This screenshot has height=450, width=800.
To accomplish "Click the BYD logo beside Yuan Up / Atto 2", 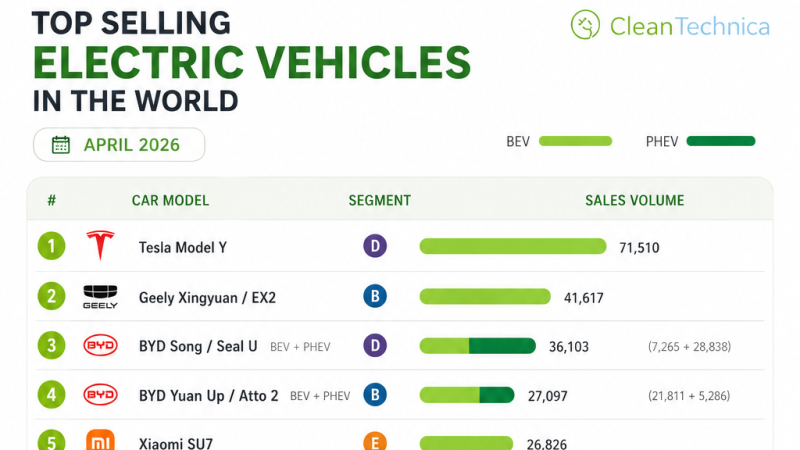I will click(101, 395).
